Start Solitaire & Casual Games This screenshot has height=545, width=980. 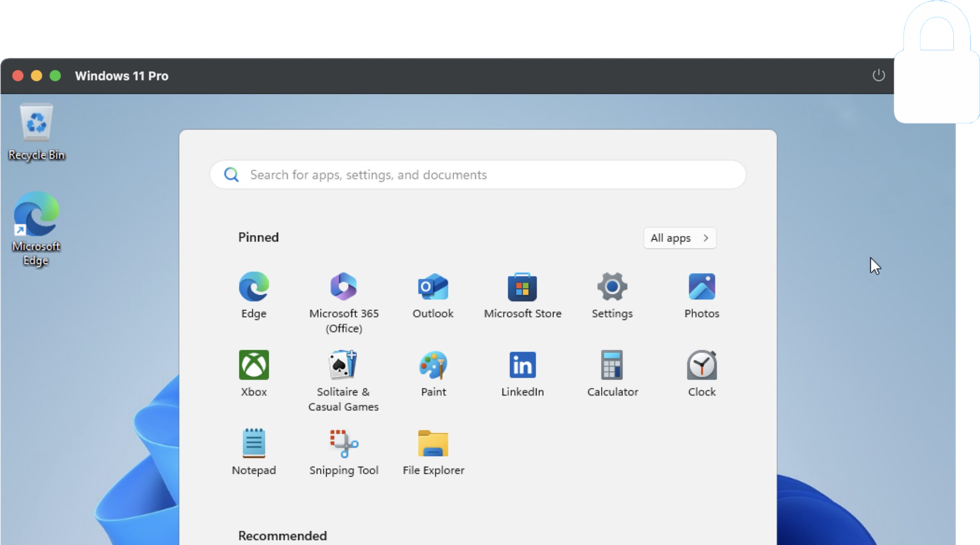click(344, 373)
